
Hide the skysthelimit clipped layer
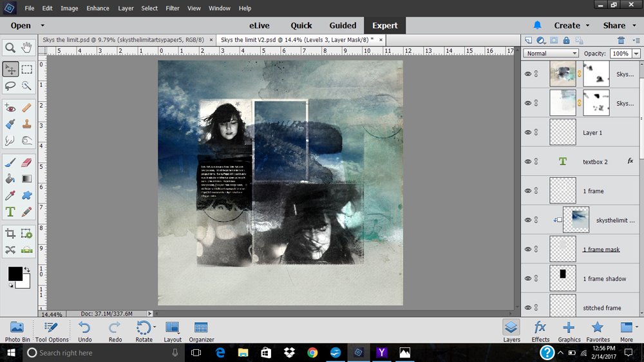point(528,220)
